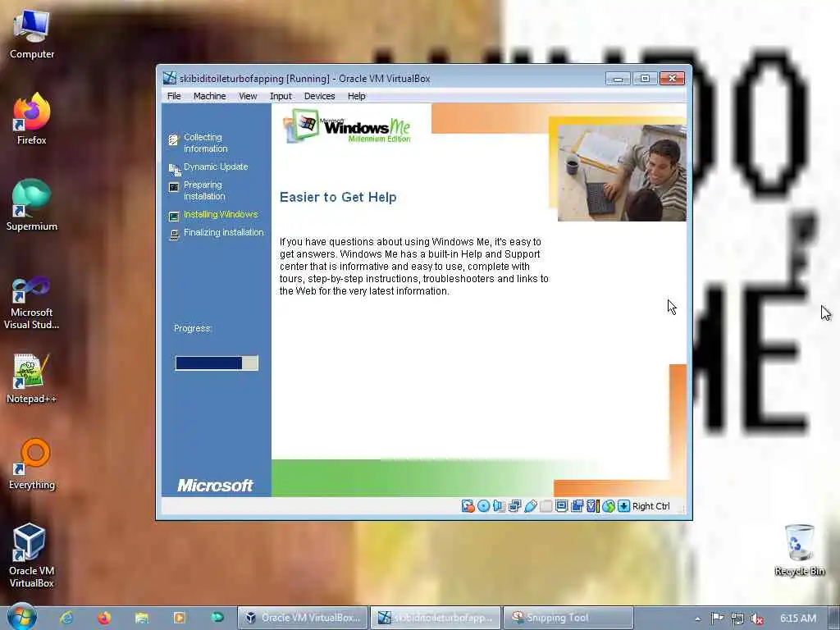The width and height of the screenshot is (840, 630).
Task: Click the shared folders status icon
Action: pos(546,506)
